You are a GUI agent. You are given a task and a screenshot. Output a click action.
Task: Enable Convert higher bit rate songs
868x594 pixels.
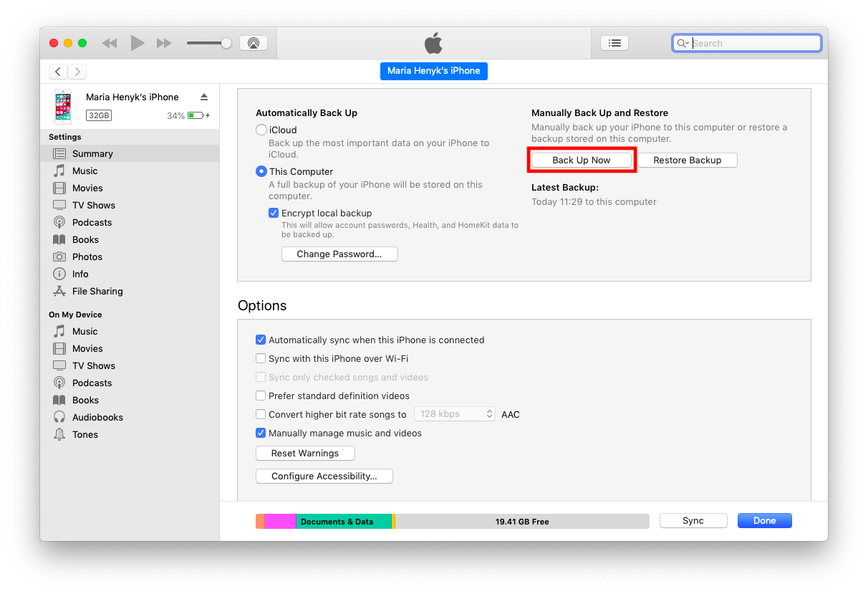click(x=261, y=414)
